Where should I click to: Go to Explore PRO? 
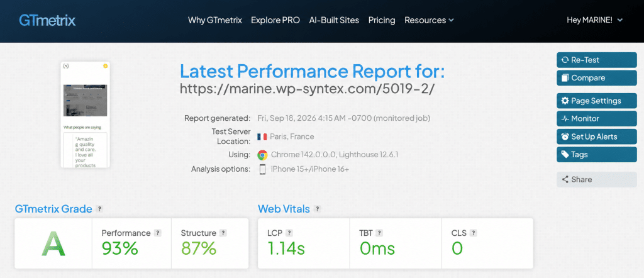coord(275,20)
